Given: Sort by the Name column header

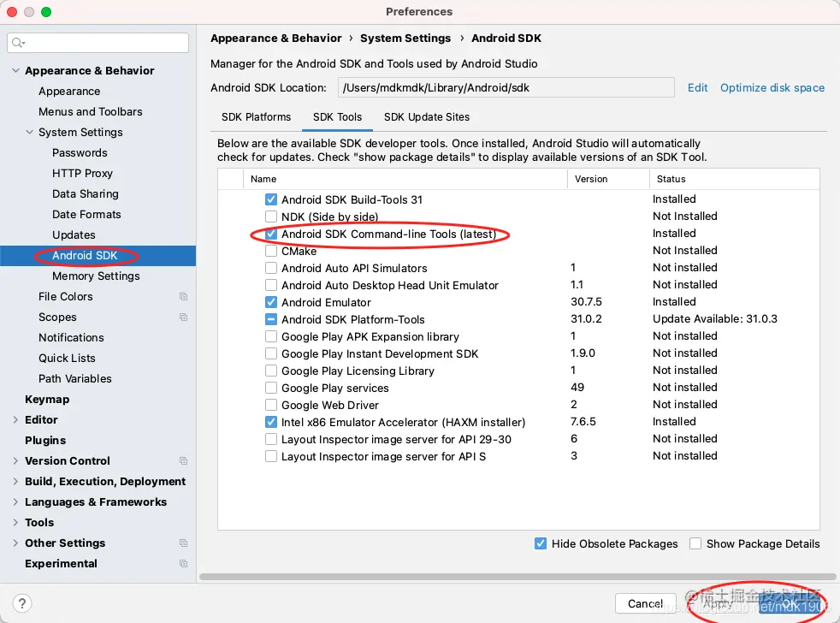Looking at the screenshot, I should 405,179.
